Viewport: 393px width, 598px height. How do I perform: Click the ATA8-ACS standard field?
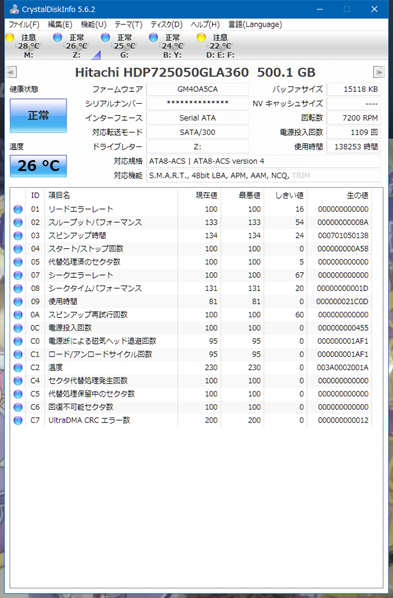tap(263, 161)
